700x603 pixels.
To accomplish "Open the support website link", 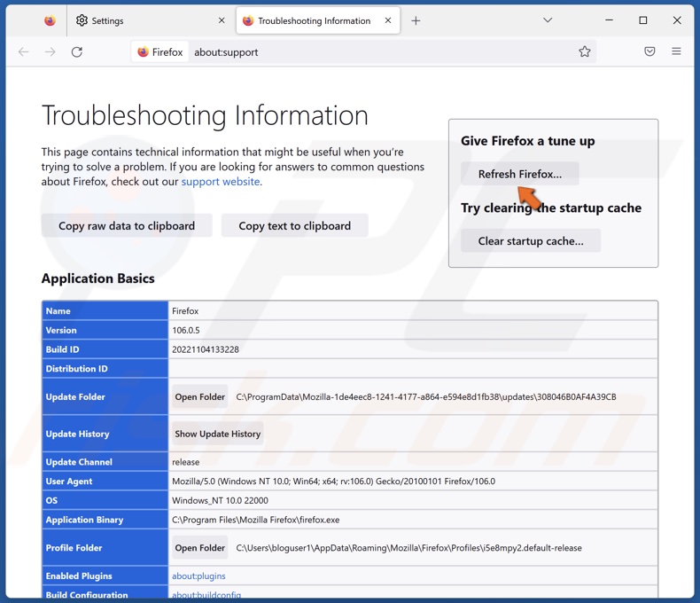I will (x=221, y=182).
